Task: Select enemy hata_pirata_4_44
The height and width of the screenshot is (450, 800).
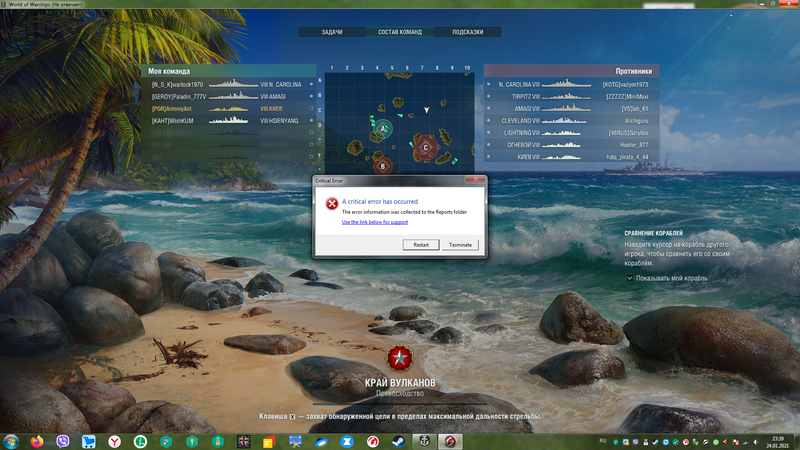Action: click(627, 157)
